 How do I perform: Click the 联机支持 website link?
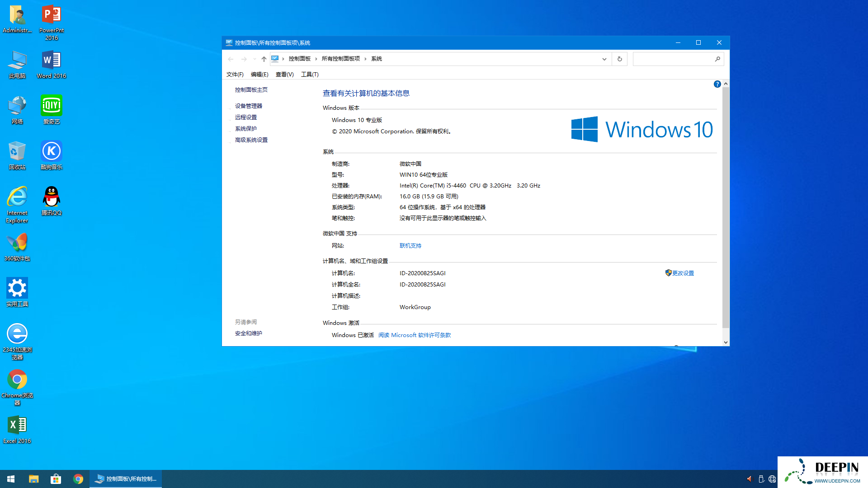410,246
